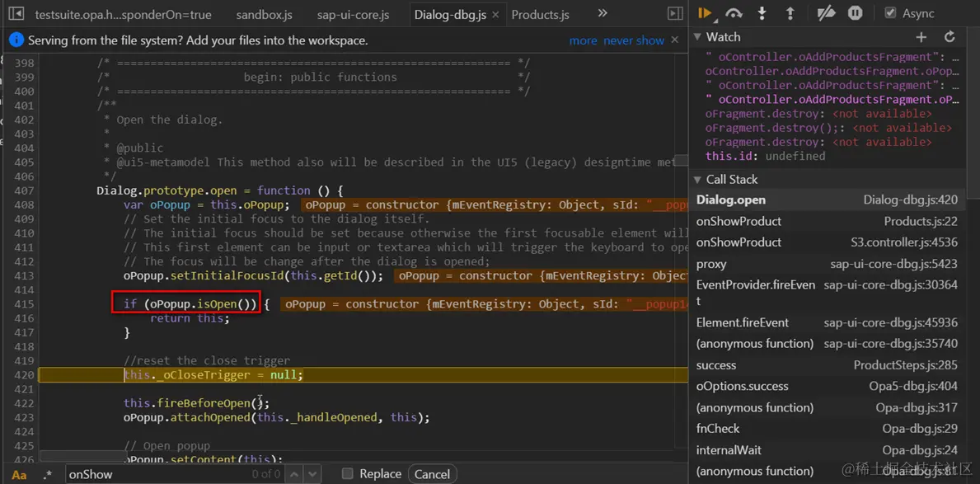
Task: Select onShowProduct frame at S3.controller.js:4536
Action: coord(827,242)
